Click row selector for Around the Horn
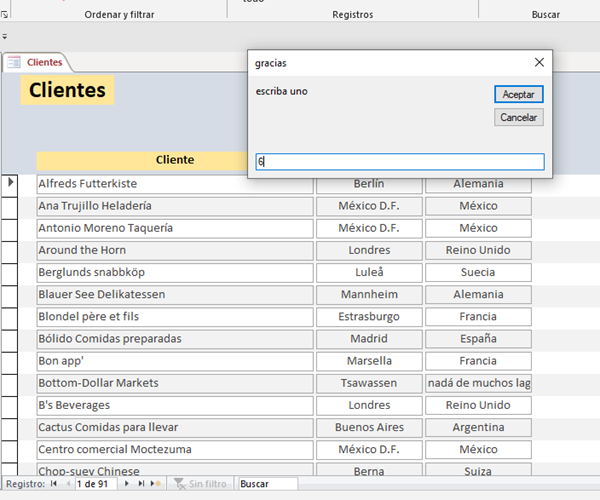Viewport: 600px width, 500px height. (11, 250)
